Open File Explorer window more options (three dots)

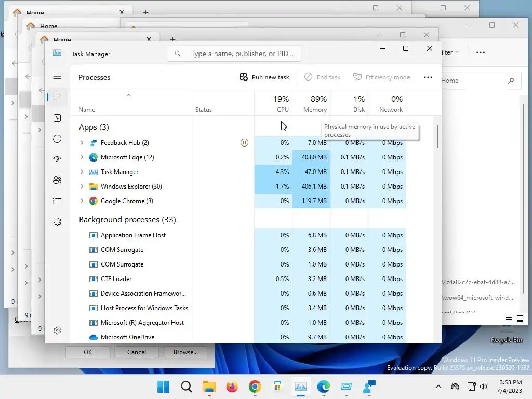point(481,52)
